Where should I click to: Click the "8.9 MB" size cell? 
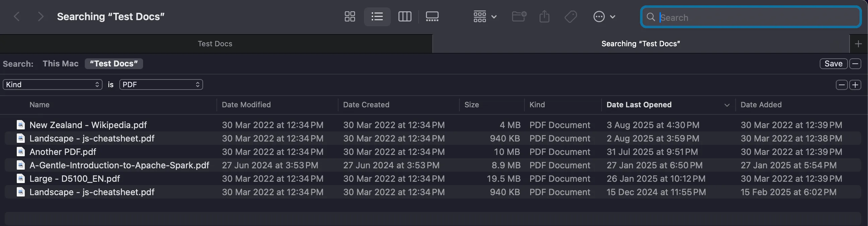click(x=506, y=165)
